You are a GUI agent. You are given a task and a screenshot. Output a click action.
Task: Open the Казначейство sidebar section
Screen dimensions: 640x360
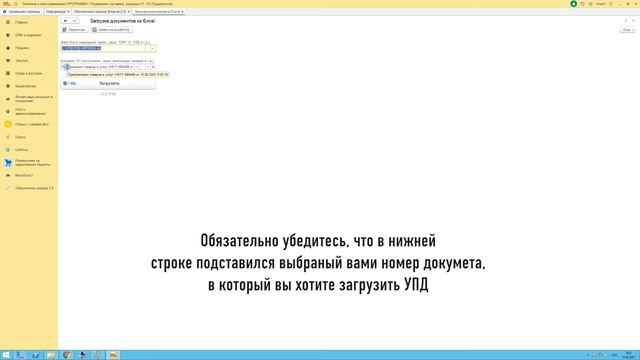(25, 86)
